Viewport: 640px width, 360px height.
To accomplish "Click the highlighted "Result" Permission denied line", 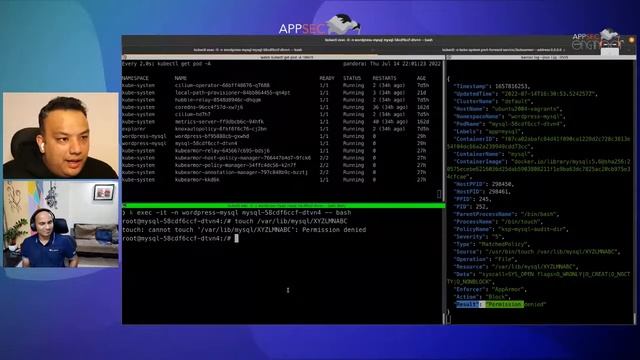I will [x=500, y=304].
